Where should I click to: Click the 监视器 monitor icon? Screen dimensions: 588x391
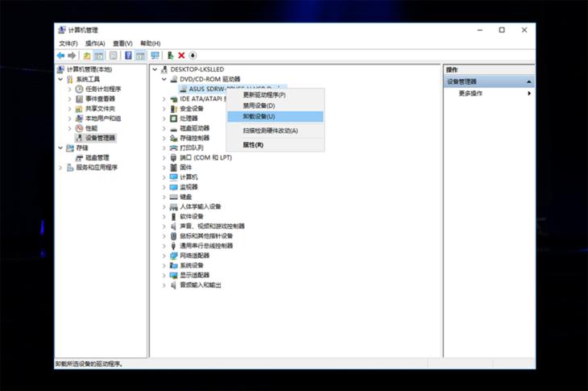click(174, 187)
